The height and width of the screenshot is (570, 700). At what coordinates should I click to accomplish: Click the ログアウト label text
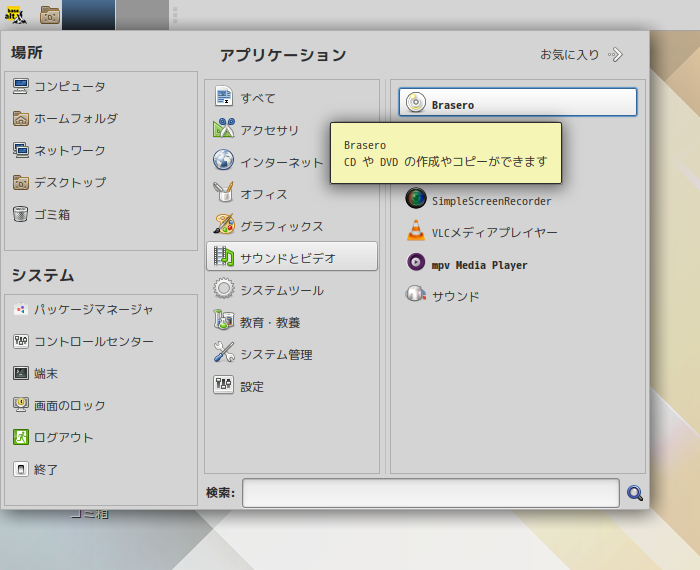(64, 437)
